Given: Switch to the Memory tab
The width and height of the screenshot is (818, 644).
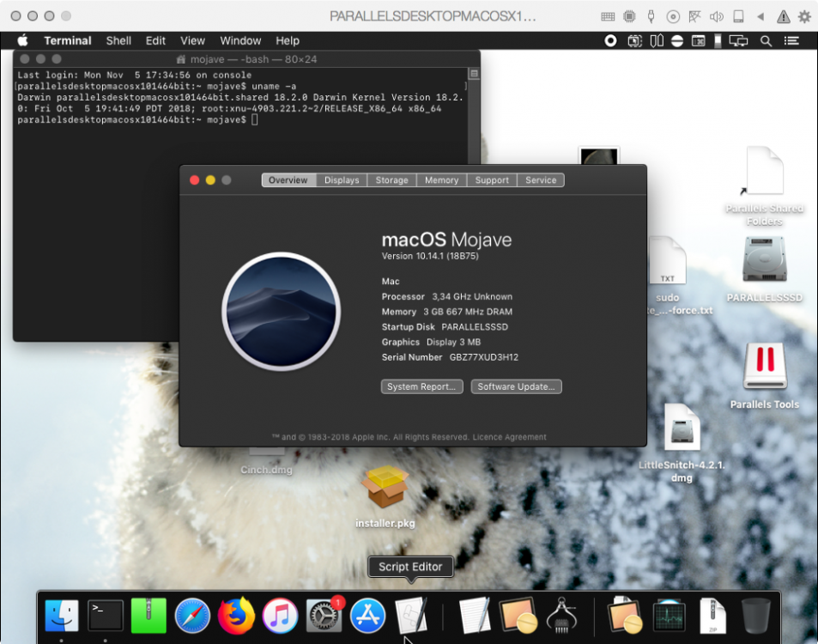Looking at the screenshot, I should click(x=441, y=180).
